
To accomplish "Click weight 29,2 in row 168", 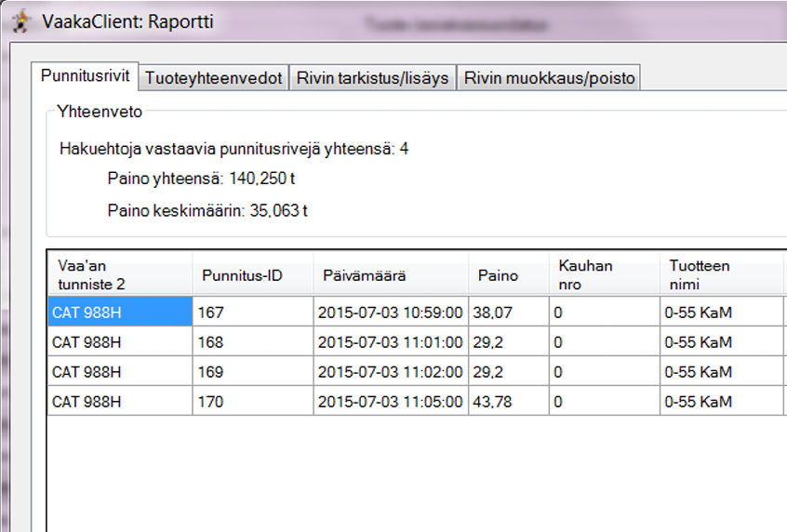I will (509, 341).
